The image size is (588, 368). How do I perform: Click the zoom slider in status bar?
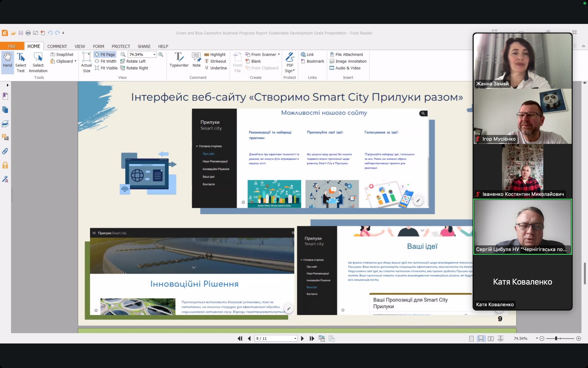point(556,339)
